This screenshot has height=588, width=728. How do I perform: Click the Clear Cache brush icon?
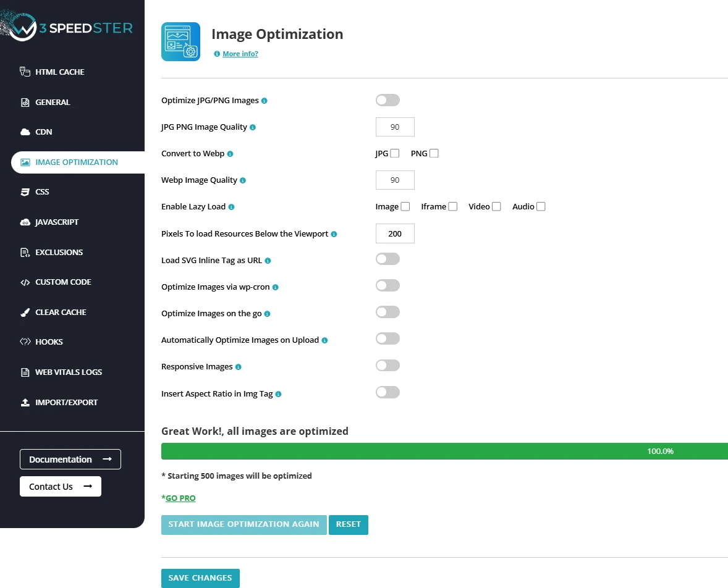click(x=25, y=313)
